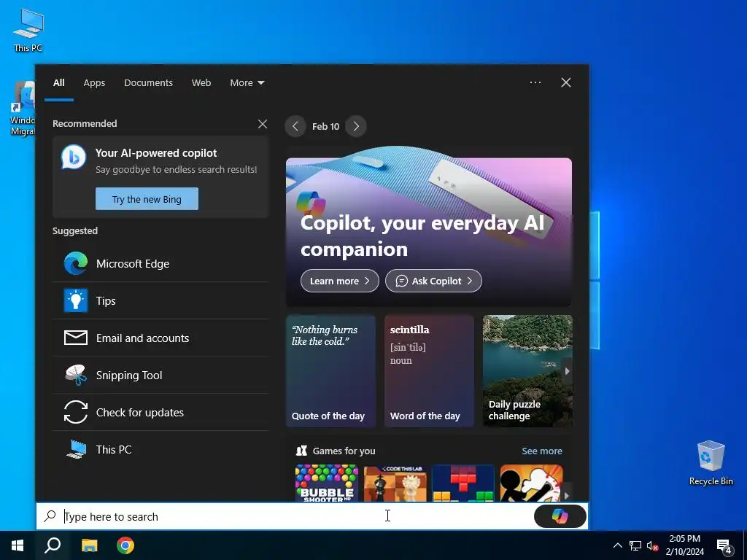Switch to the Apps tab
The width and height of the screenshot is (747, 560).
(94, 83)
